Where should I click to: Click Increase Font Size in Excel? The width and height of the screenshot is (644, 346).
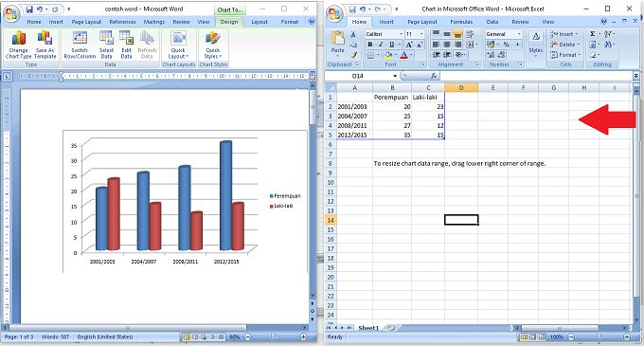(409, 45)
